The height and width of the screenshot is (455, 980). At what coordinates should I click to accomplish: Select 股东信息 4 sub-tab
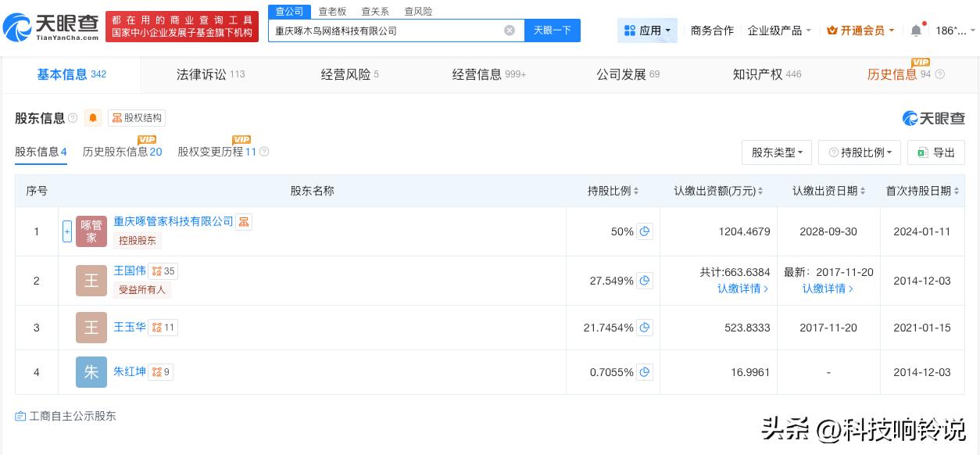pyautogui.click(x=41, y=152)
